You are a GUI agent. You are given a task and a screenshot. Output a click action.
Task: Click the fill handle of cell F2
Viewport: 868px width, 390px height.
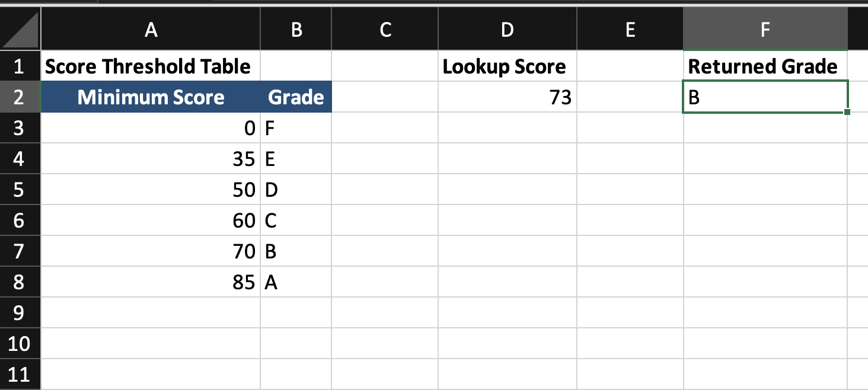[x=847, y=111]
